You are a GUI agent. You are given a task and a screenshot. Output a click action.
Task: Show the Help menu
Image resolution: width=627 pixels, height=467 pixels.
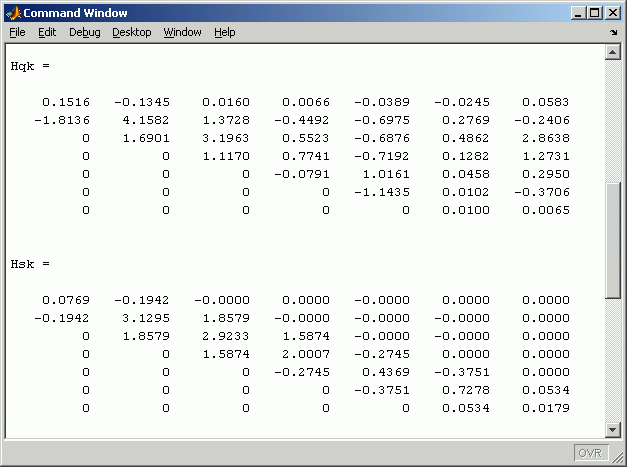[x=225, y=32]
